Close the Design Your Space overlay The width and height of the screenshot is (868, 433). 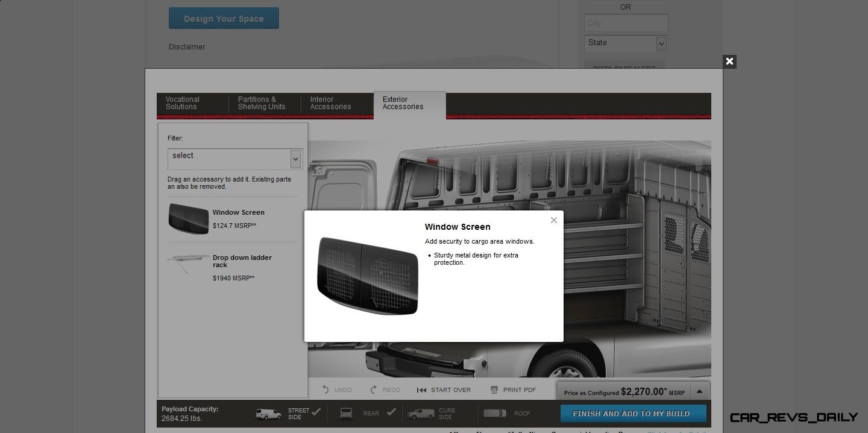[x=729, y=61]
